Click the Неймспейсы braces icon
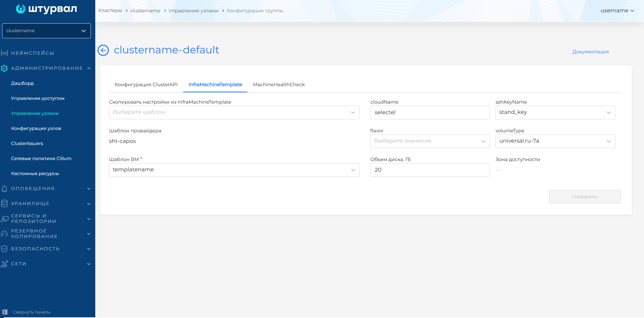Screen dimensions: 644x318 tap(4, 53)
